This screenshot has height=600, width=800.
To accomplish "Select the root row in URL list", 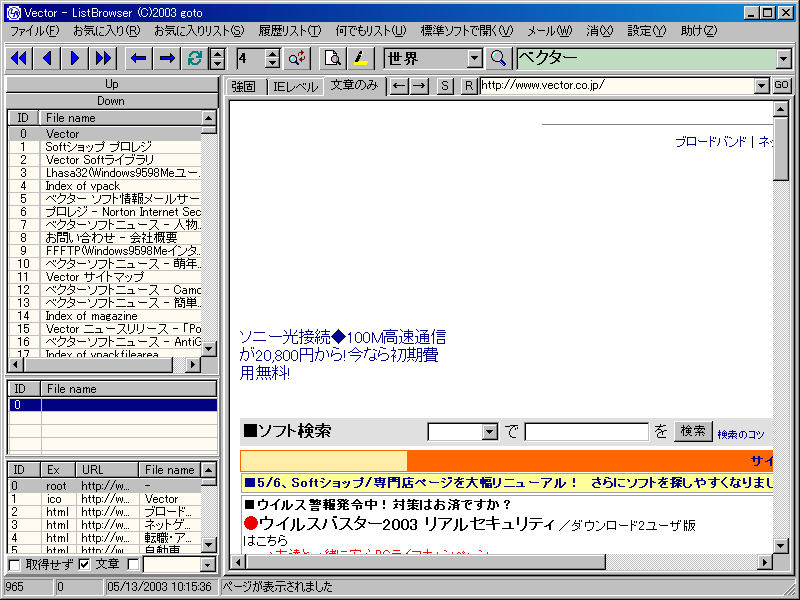I will [105, 486].
